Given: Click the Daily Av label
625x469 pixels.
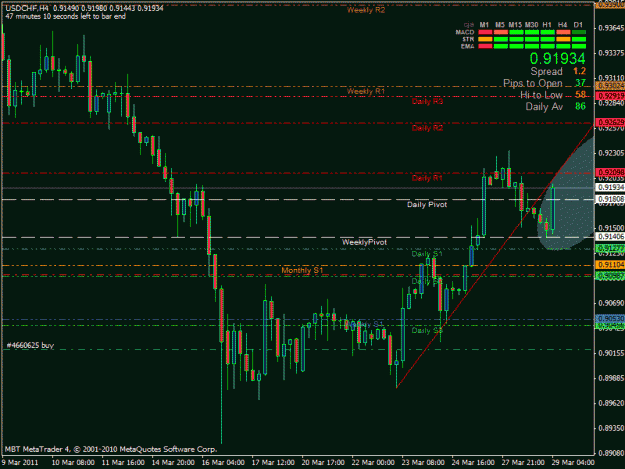Looking at the screenshot, I should [544, 106].
